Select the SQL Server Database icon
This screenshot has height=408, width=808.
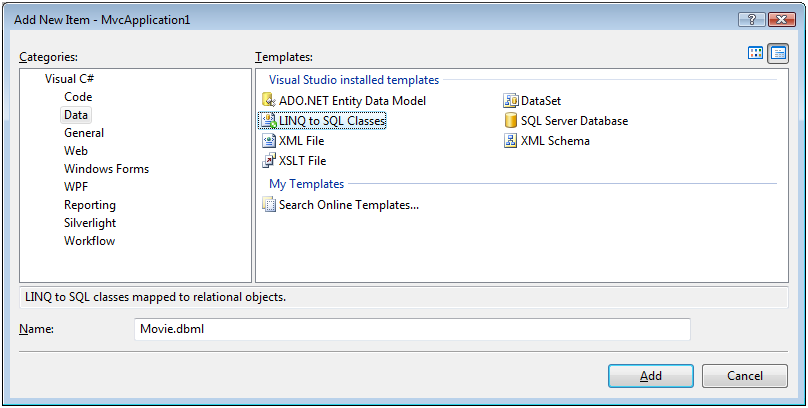pos(510,121)
